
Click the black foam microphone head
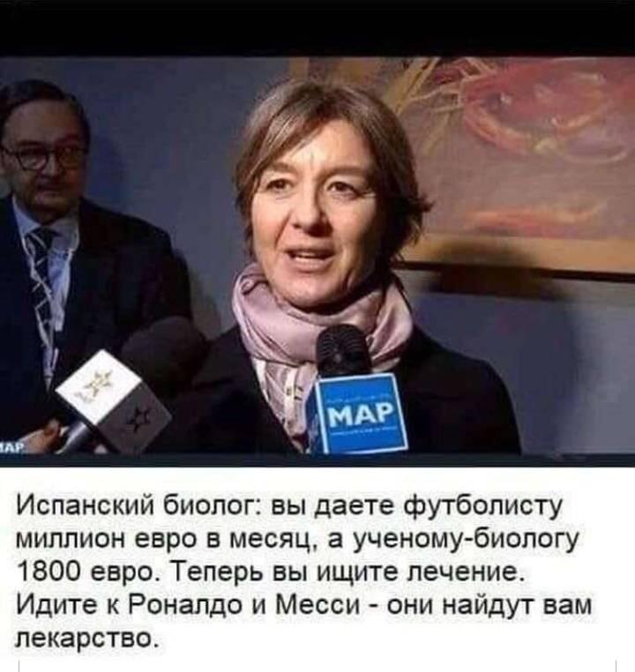[343, 351]
